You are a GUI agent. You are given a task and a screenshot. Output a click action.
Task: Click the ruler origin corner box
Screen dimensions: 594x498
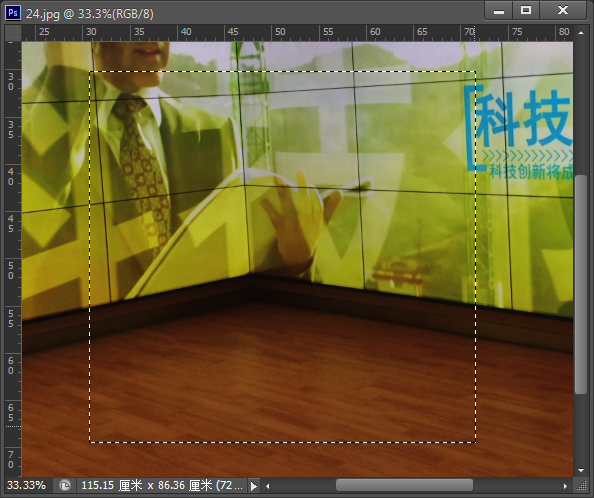(x=13, y=33)
